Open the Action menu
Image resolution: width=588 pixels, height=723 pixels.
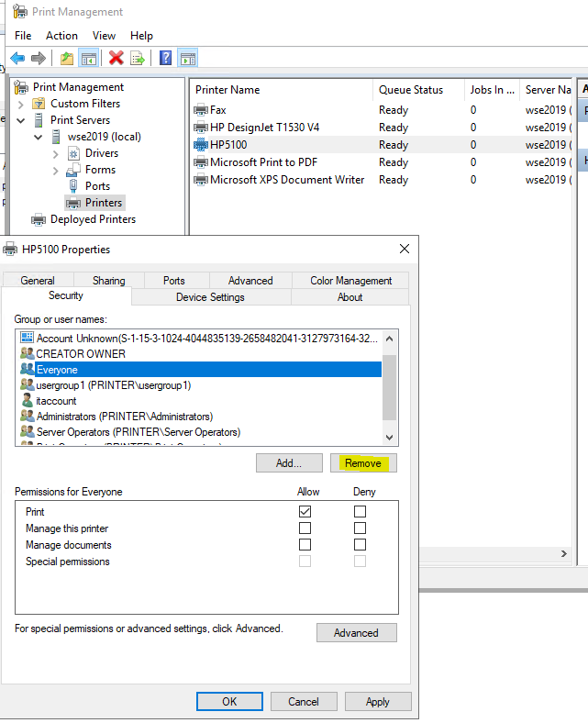(x=61, y=36)
